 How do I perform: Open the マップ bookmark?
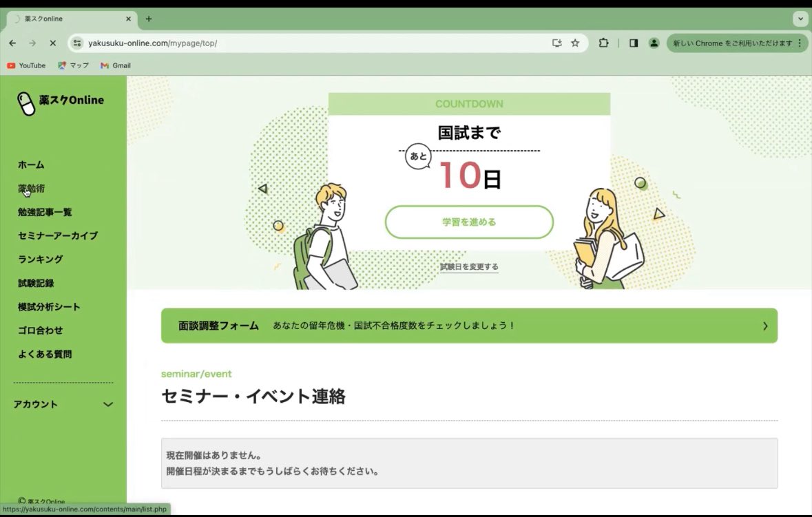[73, 65]
